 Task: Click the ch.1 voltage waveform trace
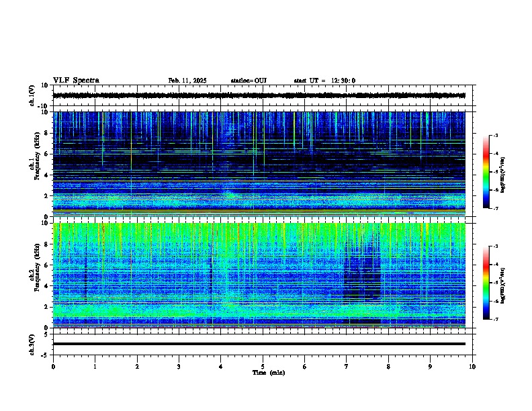pos(259,95)
